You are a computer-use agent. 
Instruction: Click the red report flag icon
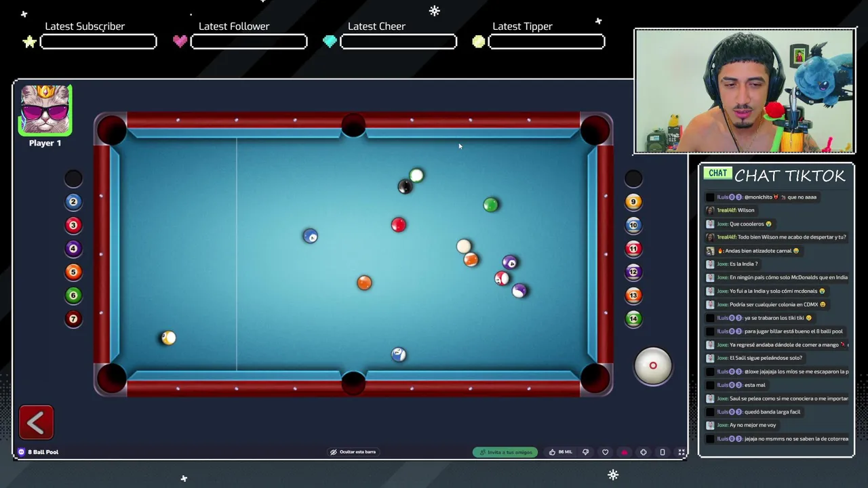pos(624,452)
